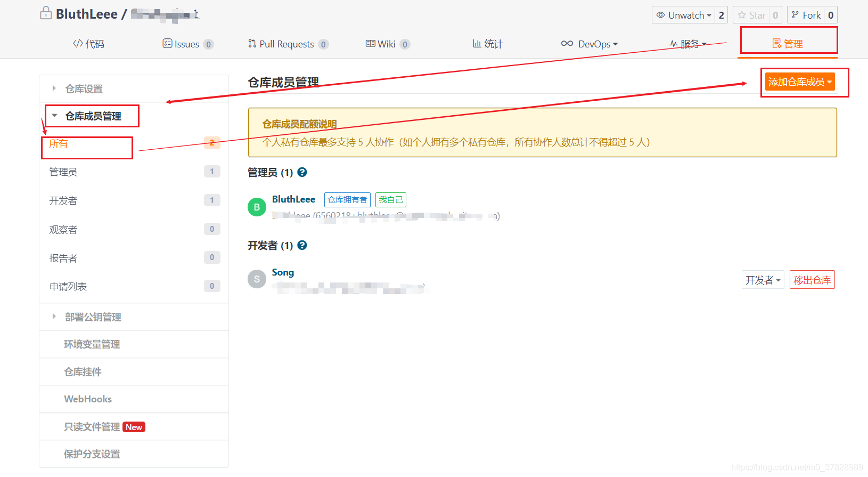868x477 pixels.
Task: Open the Pull Requests tab
Action: [x=288, y=44]
